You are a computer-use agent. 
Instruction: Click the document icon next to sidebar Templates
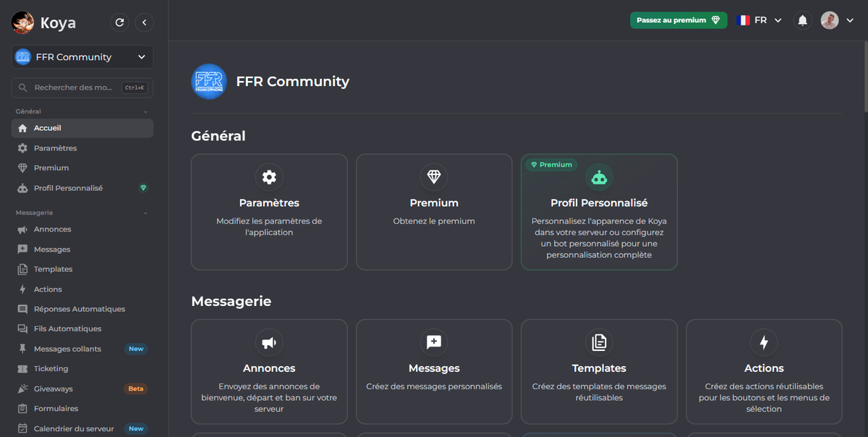22,269
